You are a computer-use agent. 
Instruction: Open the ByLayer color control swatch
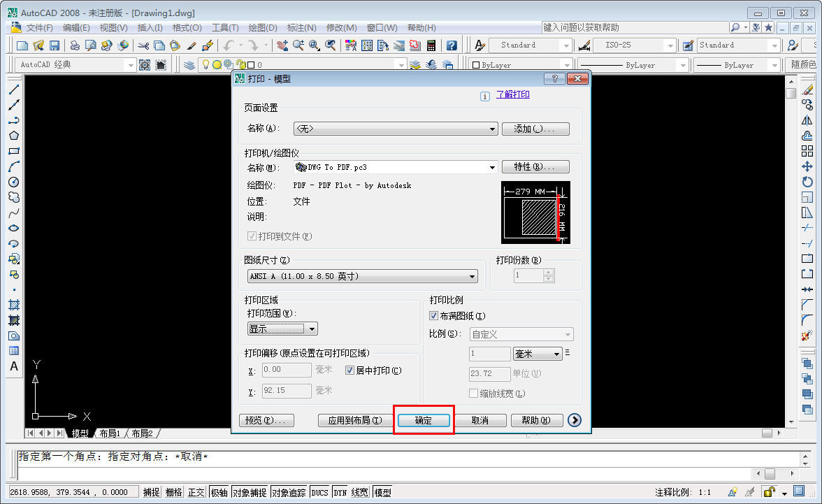point(521,64)
